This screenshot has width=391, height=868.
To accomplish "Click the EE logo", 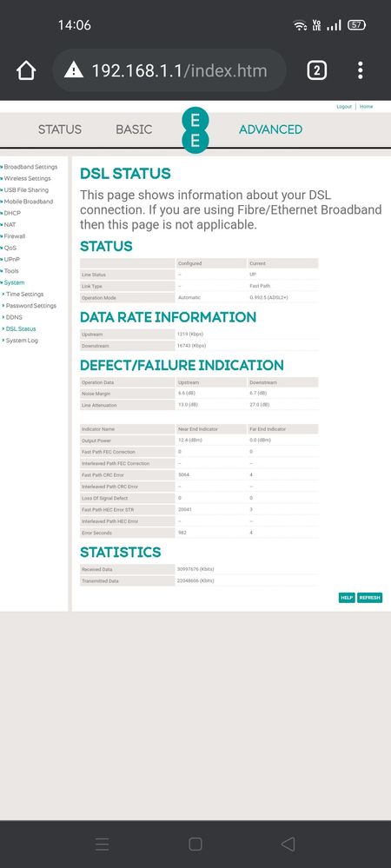I will pos(195,130).
